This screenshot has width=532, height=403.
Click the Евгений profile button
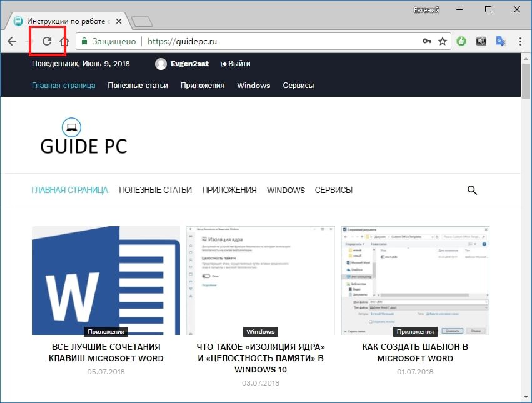tap(426, 10)
